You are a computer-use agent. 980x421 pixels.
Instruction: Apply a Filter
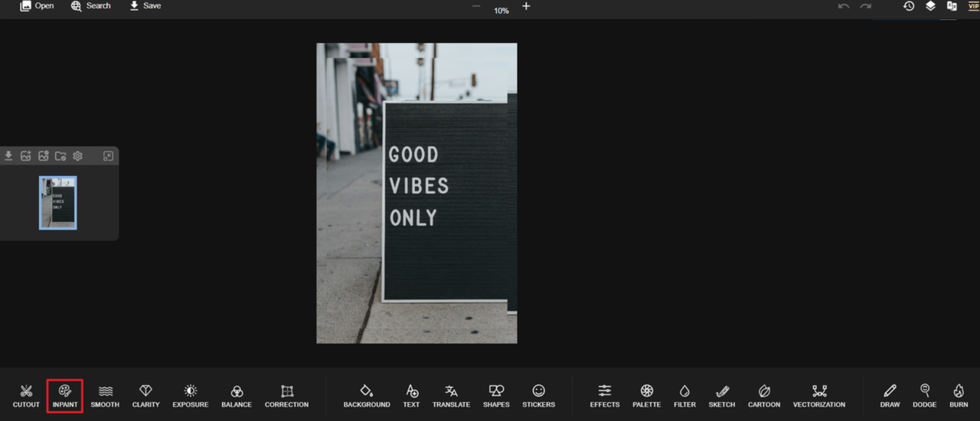[x=684, y=396]
